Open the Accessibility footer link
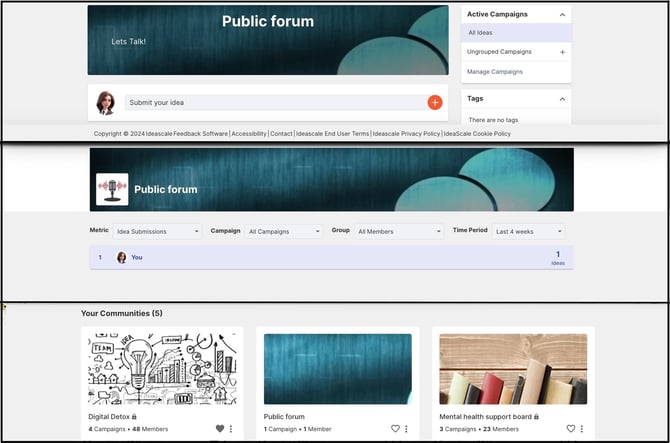670x443 pixels. point(249,134)
